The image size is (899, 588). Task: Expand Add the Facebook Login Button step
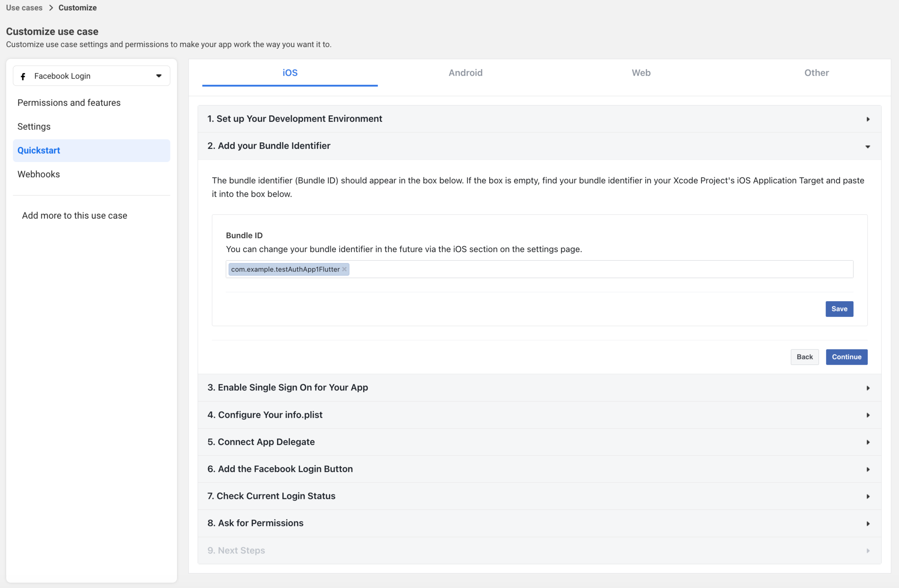tap(867, 469)
